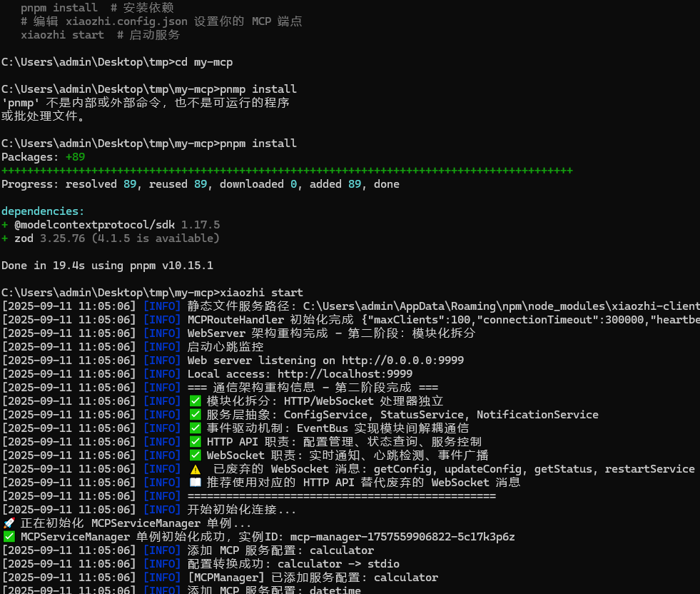Click green checkmark beside 事件驱动机制 line
The height and width of the screenshot is (594, 700).
(195, 428)
